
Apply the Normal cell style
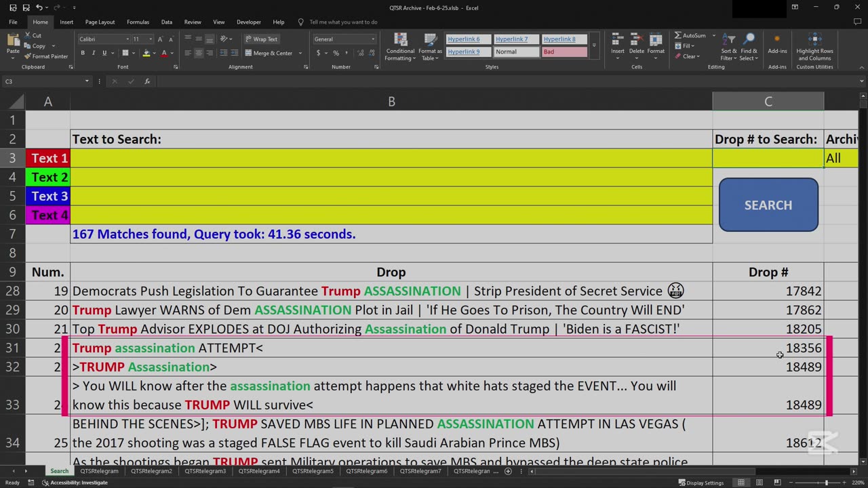coord(516,52)
